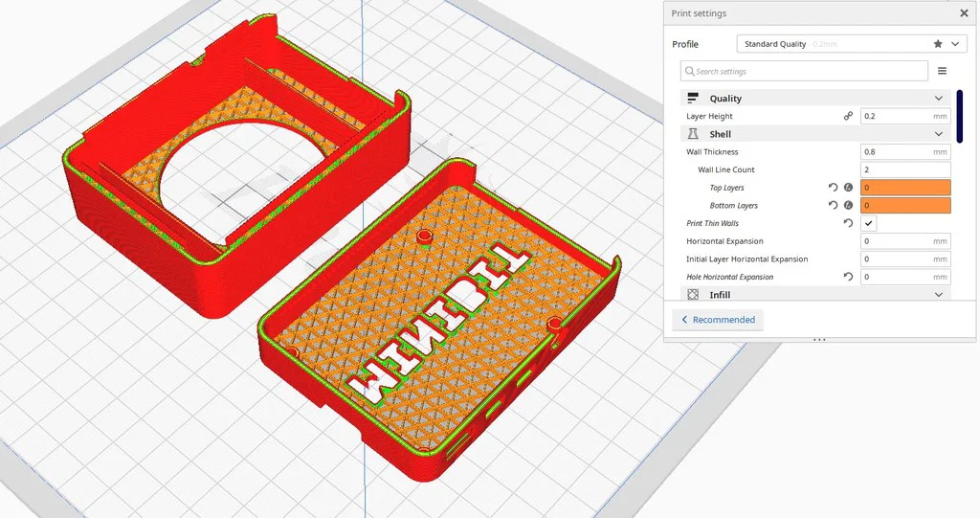
Task: Reset the Hole Horizontal Expansion value
Action: tap(848, 277)
